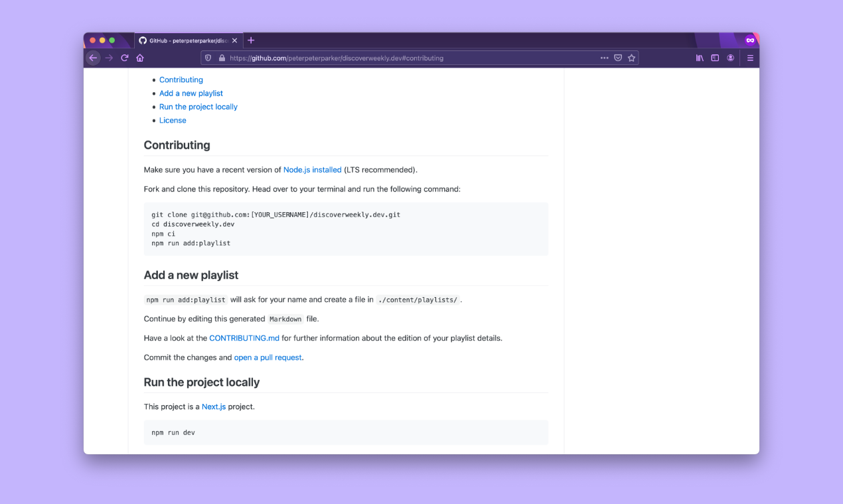This screenshot has width=843, height=504.
Task: Open a new tab with the plus button
Action: tap(251, 40)
